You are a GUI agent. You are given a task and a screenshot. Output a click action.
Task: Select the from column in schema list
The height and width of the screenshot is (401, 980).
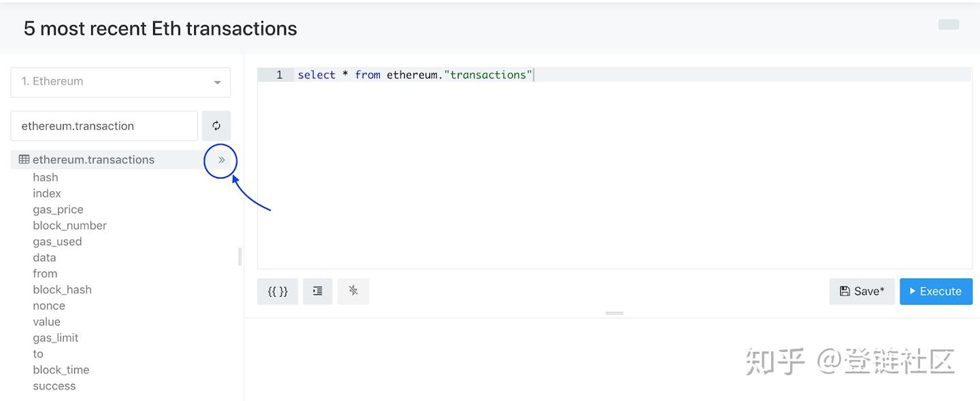coord(45,274)
